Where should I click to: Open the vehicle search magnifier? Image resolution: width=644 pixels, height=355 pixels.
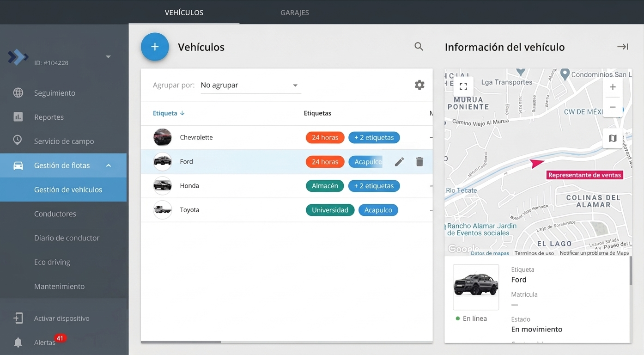click(x=419, y=47)
